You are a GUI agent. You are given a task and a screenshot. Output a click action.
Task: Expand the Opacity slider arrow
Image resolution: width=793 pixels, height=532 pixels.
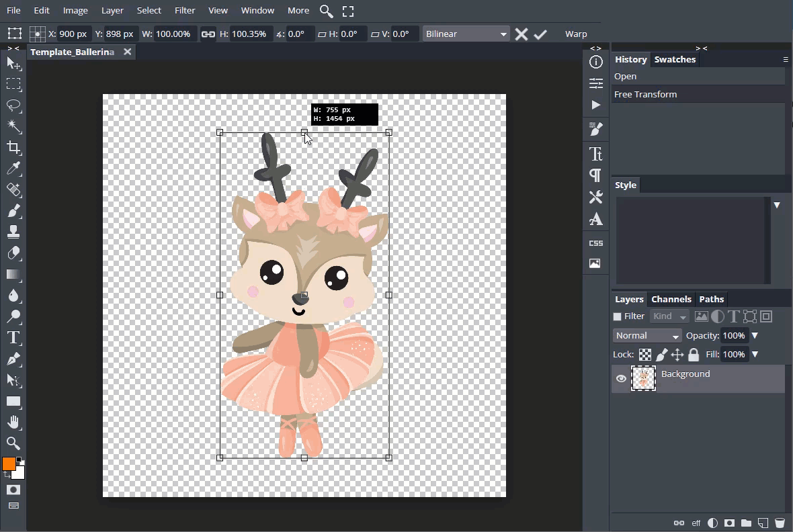coord(755,336)
